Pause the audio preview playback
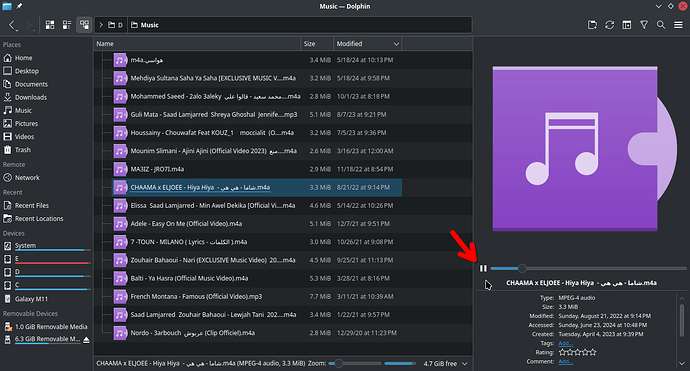Image resolution: width=690 pixels, height=371 pixels. [x=483, y=268]
